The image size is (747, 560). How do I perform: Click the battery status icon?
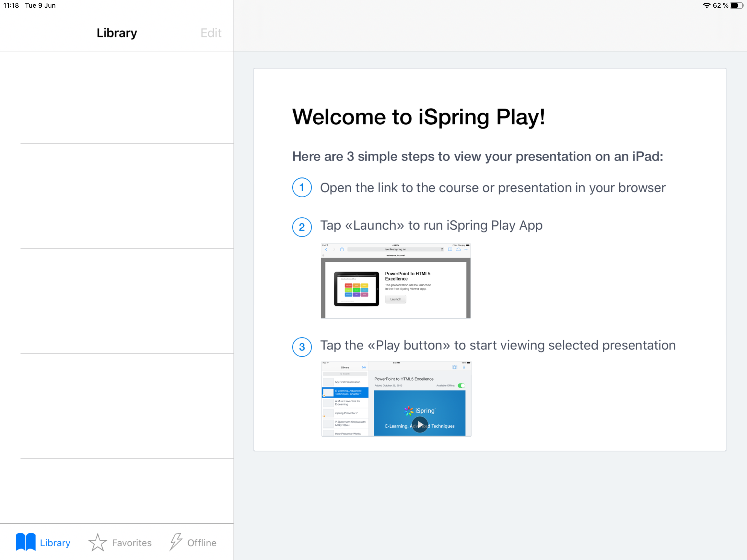(x=737, y=5)
